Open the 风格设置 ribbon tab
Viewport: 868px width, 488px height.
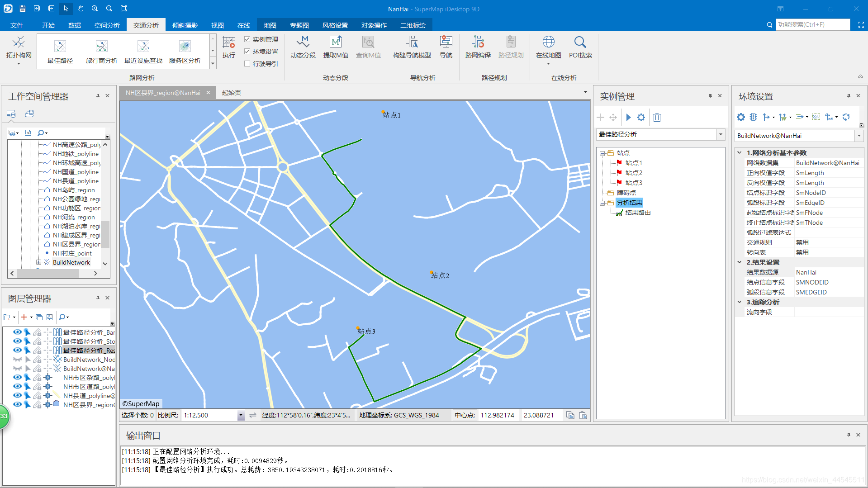click(x=335, y=25)
